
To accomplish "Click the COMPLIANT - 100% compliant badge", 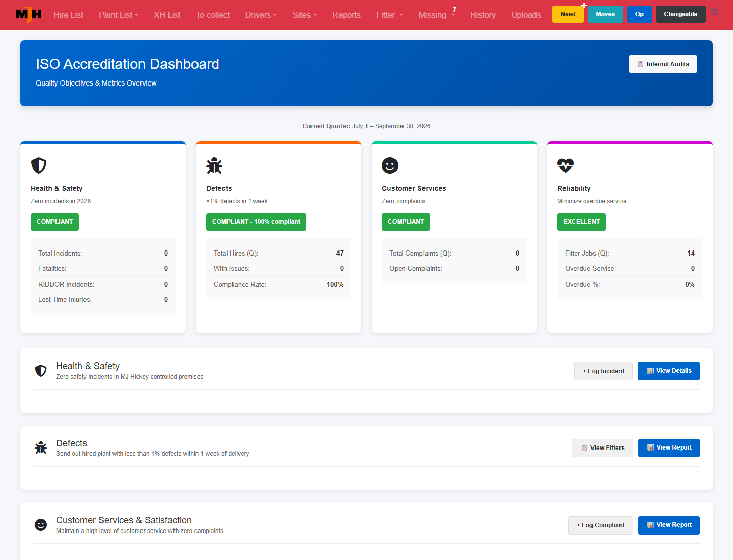I will 256,222.
